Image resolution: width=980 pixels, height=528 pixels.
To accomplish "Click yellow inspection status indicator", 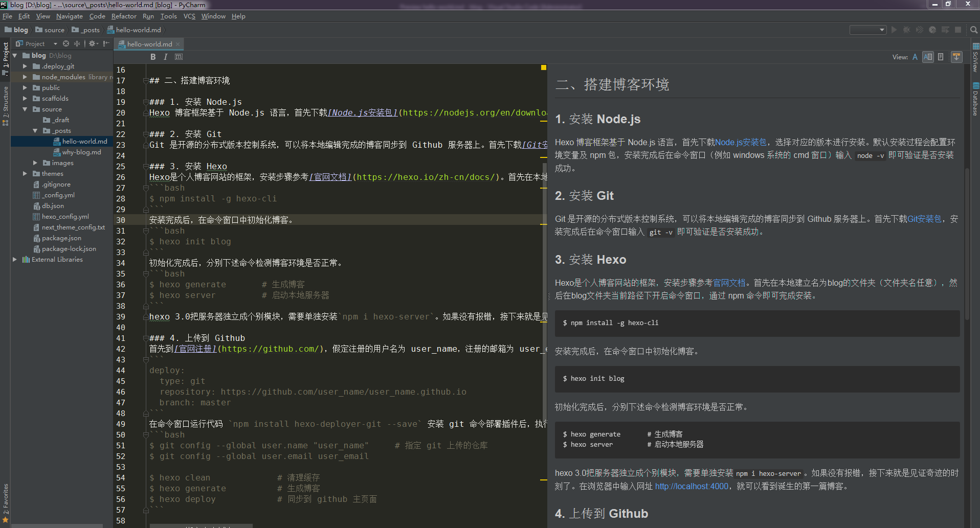I will point(544,67).
